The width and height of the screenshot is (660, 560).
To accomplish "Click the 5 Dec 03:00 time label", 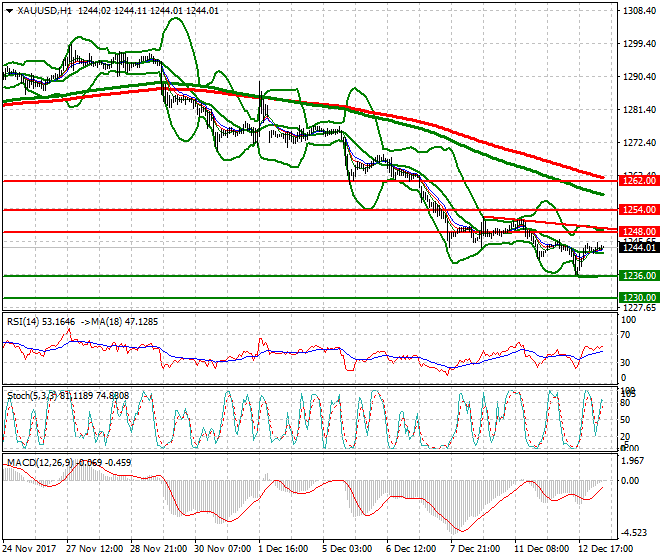I will coord(348,549).
